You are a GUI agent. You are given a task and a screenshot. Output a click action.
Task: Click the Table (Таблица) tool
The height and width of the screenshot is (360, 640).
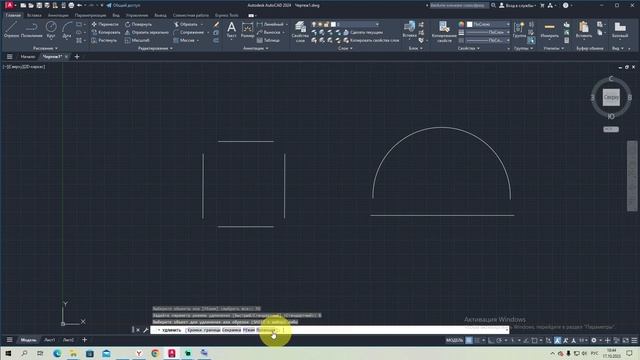pyautogui.click(x=269, y=40)
